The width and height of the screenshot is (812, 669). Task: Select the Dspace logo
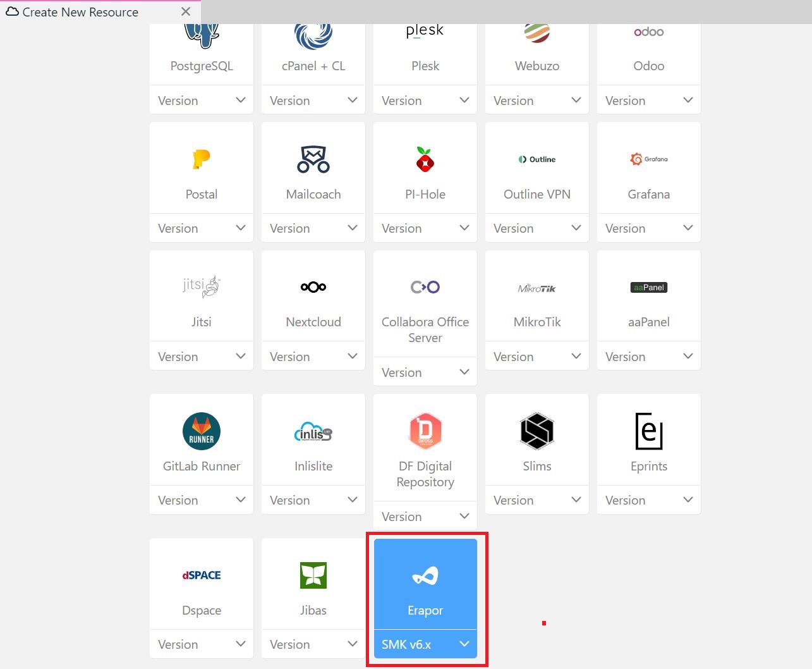point(202,575)
